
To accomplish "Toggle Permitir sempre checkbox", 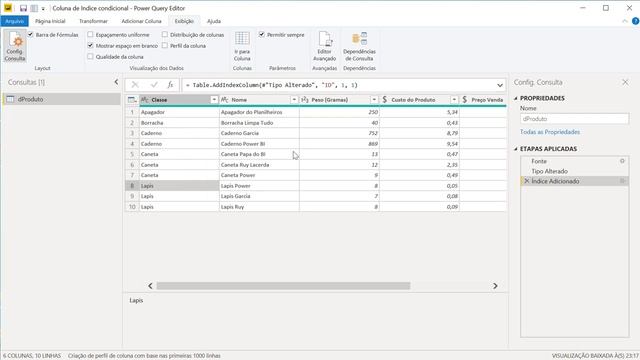I will [x=262, y=35].
